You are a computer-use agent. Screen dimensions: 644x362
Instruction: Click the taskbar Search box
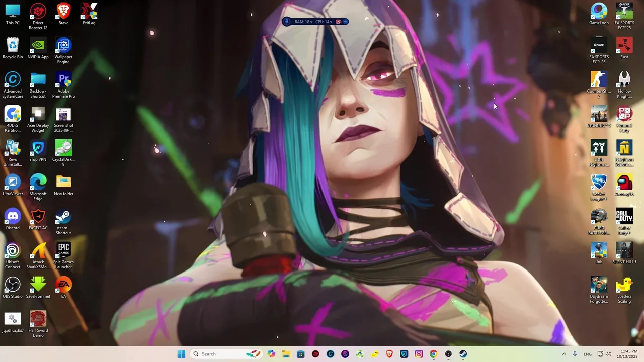click(x=227, y=354)
